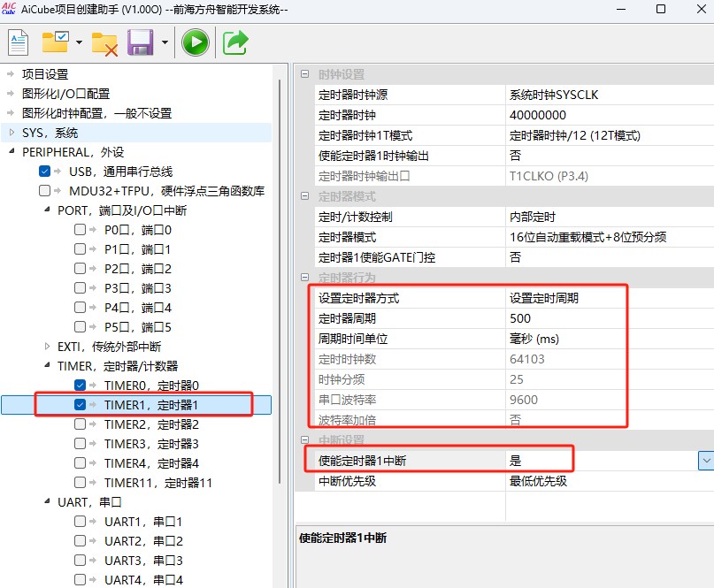Select TIMER3 定时器3 tree row

(151, 444)
